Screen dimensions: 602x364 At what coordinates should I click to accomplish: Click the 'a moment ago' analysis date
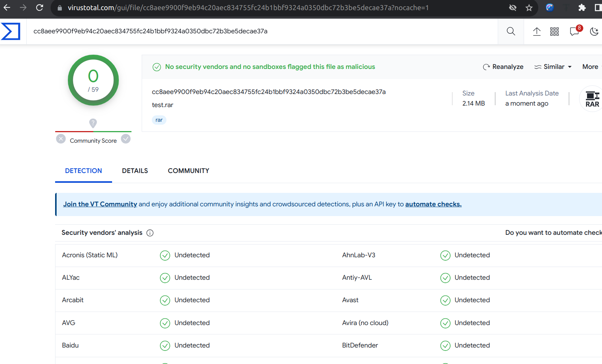click(527, 103)
